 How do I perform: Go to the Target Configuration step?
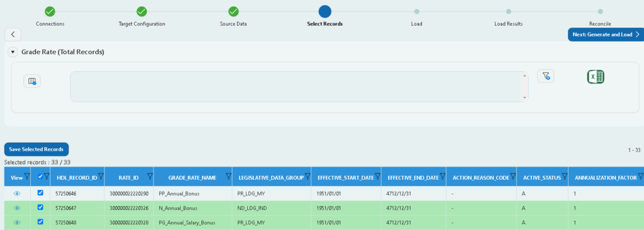click(142, 11)
